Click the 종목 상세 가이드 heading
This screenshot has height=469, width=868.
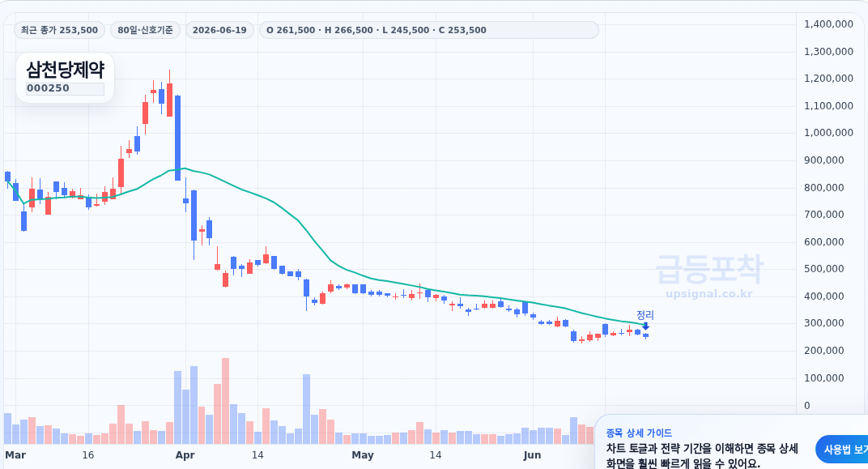(639, 433)
